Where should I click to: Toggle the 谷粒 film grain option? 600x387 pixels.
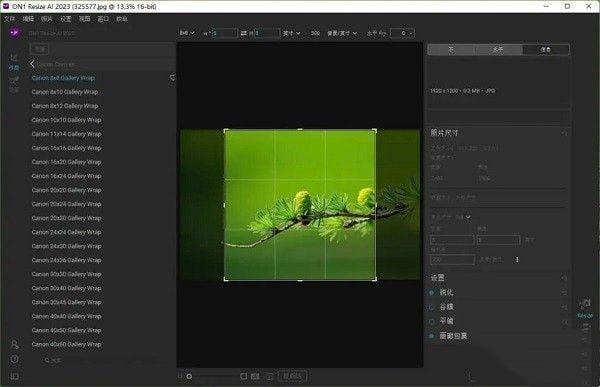pyautogui.click(x=432, y=307)
